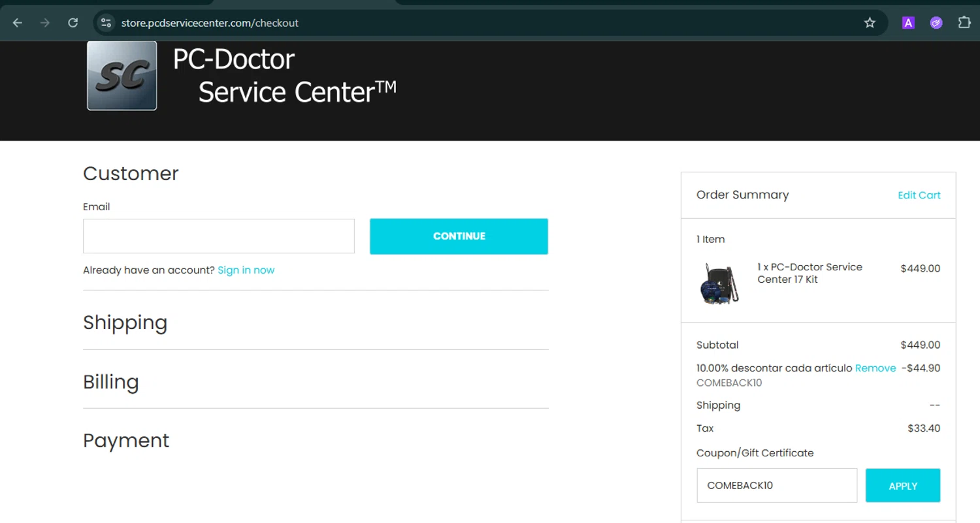Open the Extensions puzzle piece menu

point(964,23)
